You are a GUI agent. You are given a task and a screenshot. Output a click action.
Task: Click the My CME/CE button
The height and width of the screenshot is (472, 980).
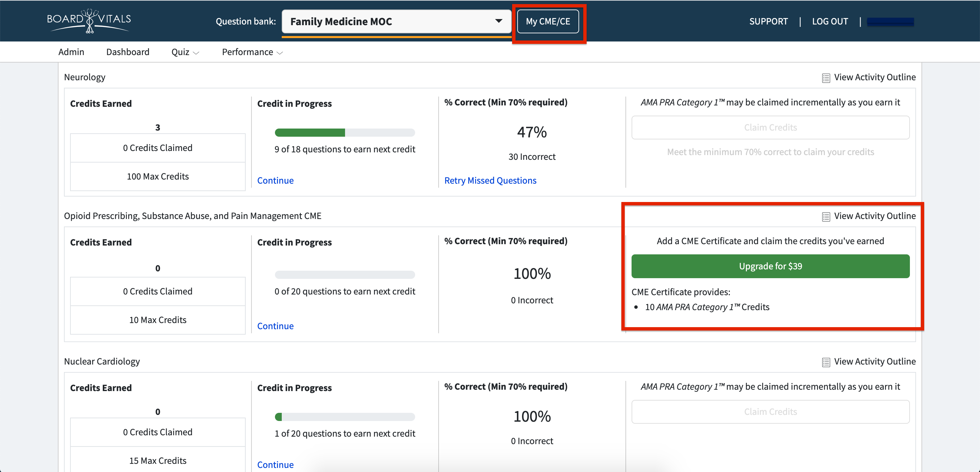coord(548,22)
